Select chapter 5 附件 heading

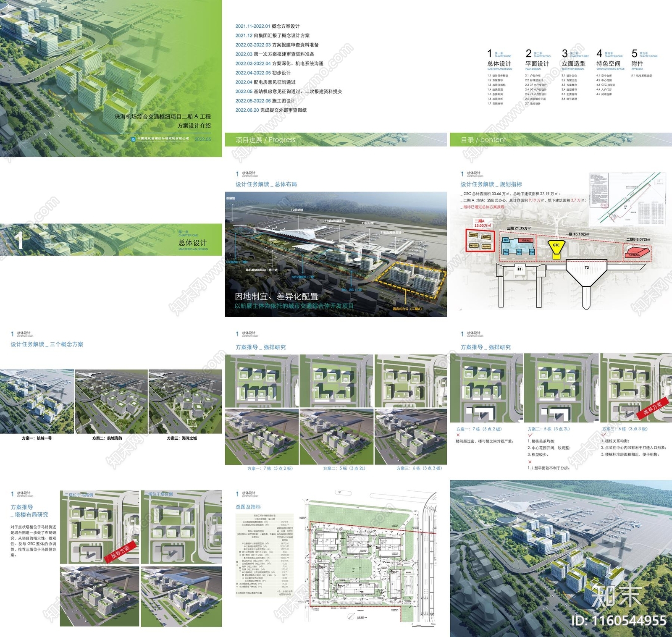637,64
